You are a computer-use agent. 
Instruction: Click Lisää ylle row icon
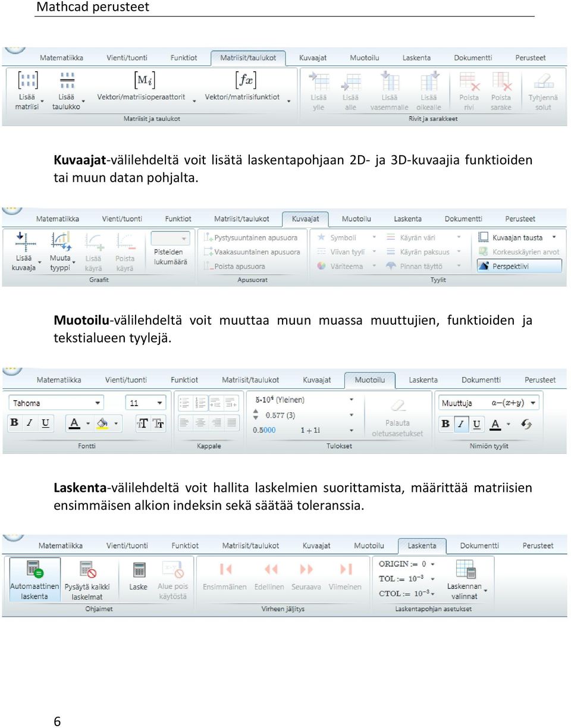click(319, 81)
